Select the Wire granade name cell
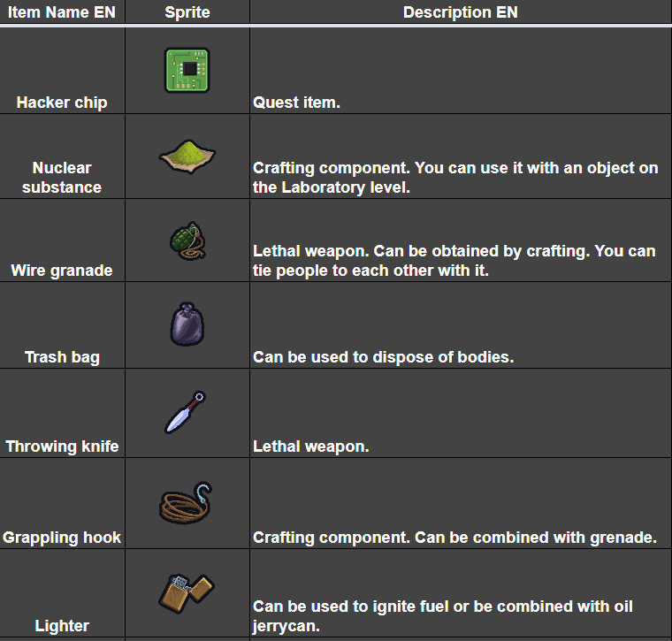Viewport: 672px width, 641px height. tap(62, 271)
